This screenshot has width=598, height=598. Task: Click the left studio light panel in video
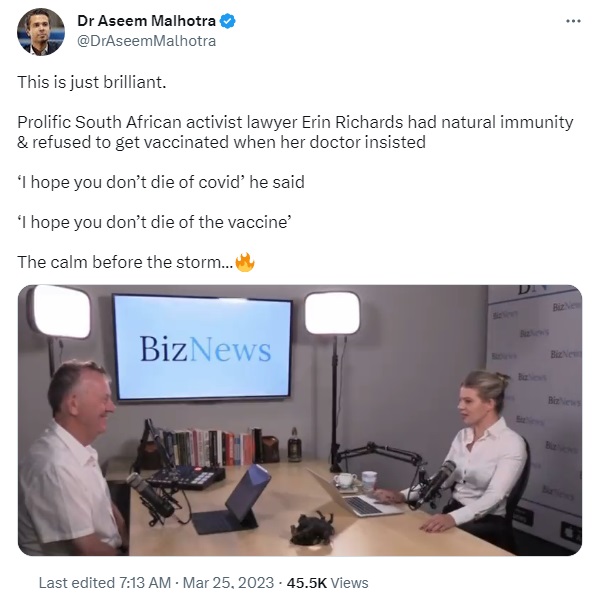click(61, 311)
